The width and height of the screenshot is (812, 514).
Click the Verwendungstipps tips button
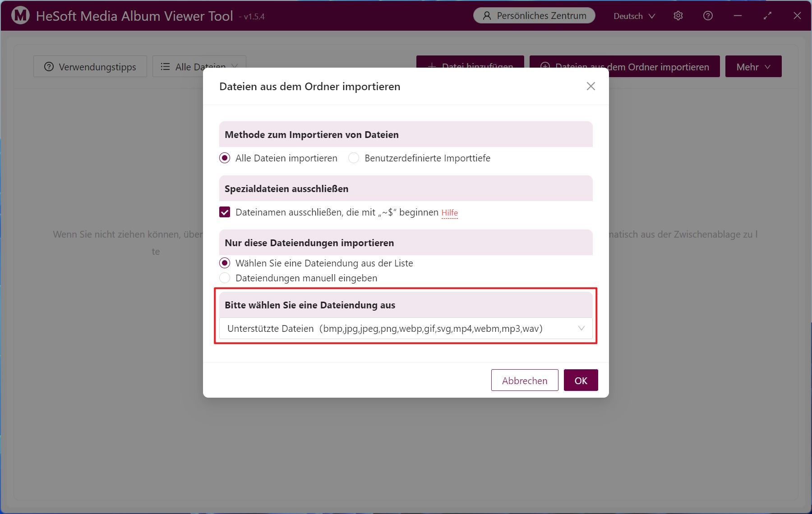[90, 67]
